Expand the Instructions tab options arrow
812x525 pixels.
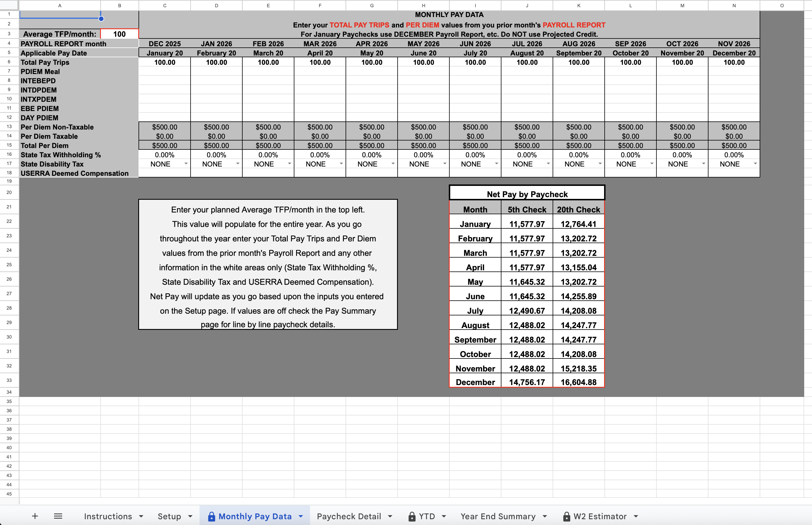pyautogui.click(x=141, y=516)
